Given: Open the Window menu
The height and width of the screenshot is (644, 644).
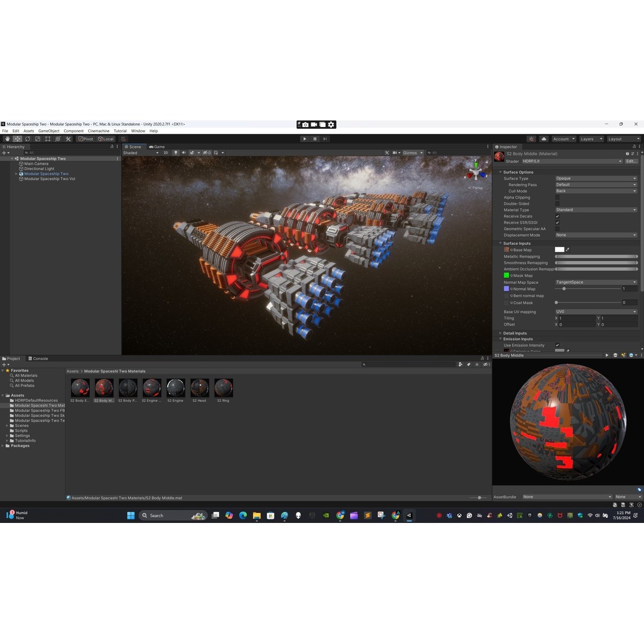Looking at the screenshot, I should coord(138,131).
